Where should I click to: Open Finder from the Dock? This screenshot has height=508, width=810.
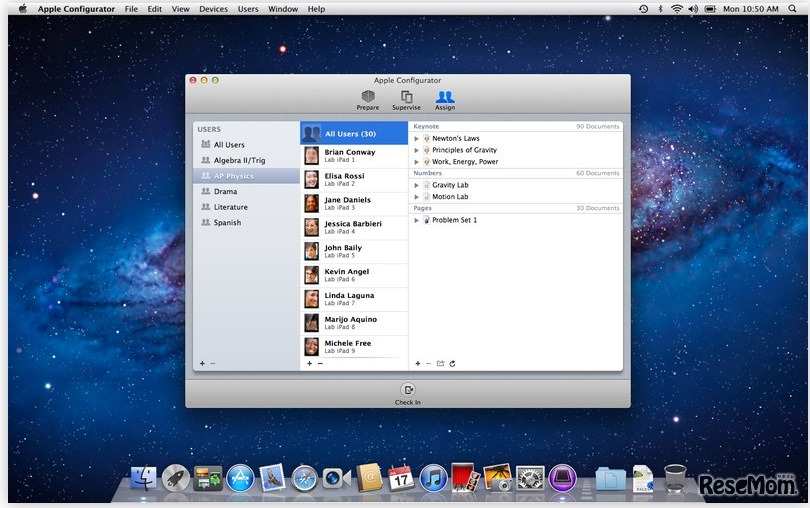click(144, 478)
